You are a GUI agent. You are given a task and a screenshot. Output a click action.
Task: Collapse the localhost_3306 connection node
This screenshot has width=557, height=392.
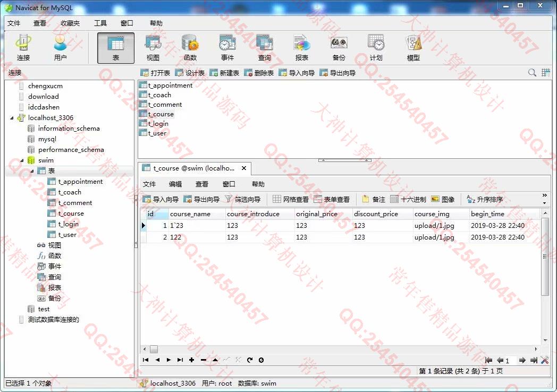click(12, 118)
